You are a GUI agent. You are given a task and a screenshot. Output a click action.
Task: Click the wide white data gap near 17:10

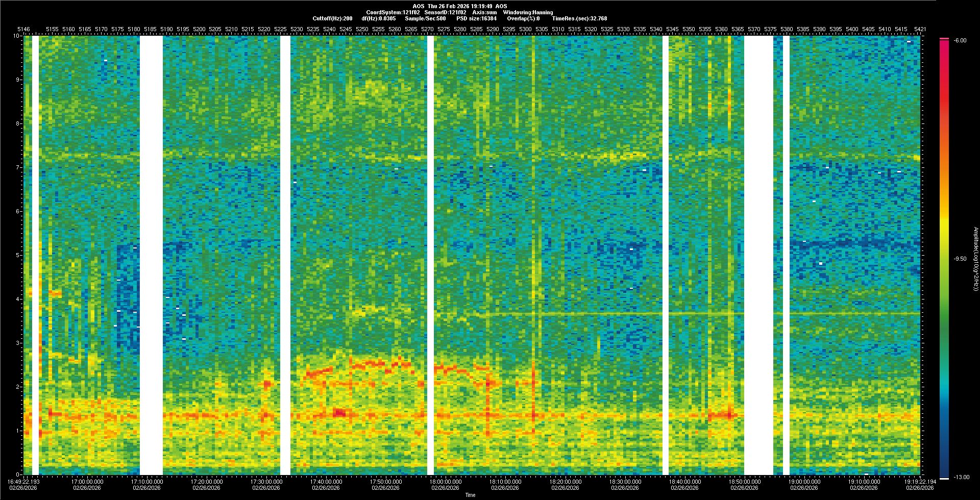tap(151, 255)
